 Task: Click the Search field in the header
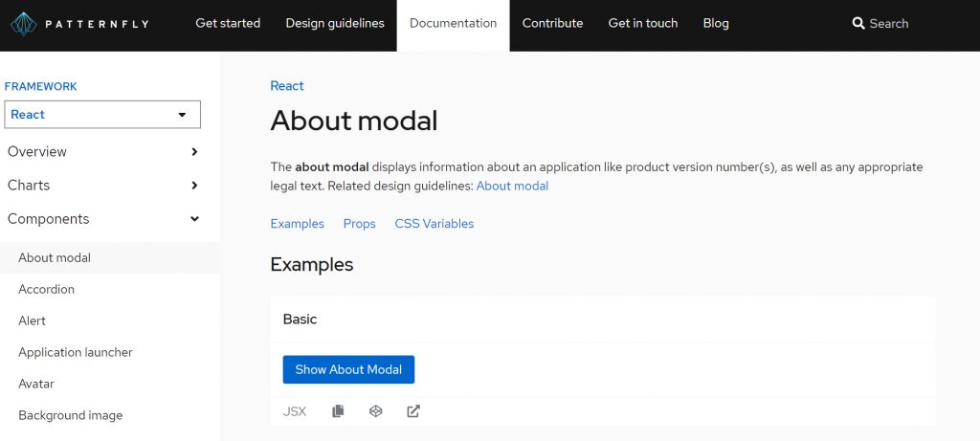click(889, 24)
